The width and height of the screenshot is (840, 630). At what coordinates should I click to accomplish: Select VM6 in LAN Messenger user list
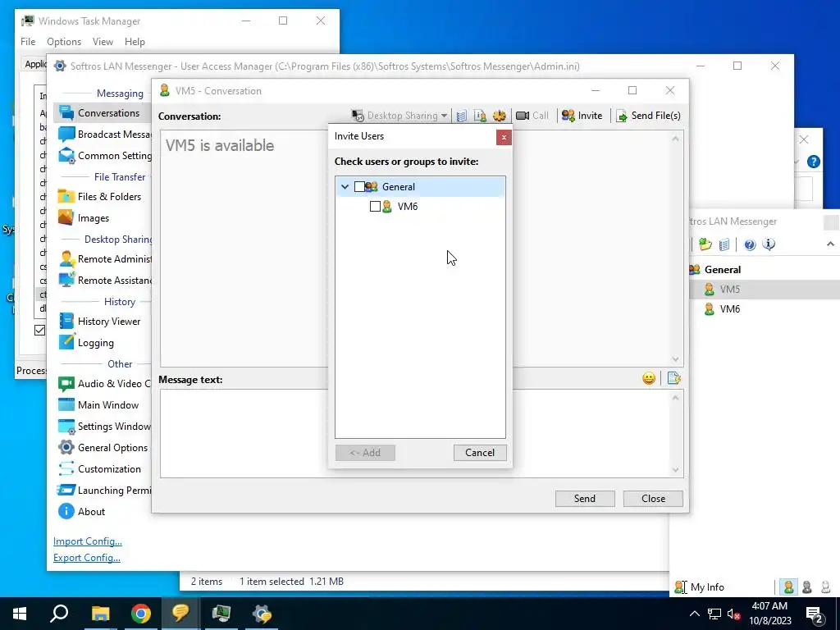(x=729, y=309)
